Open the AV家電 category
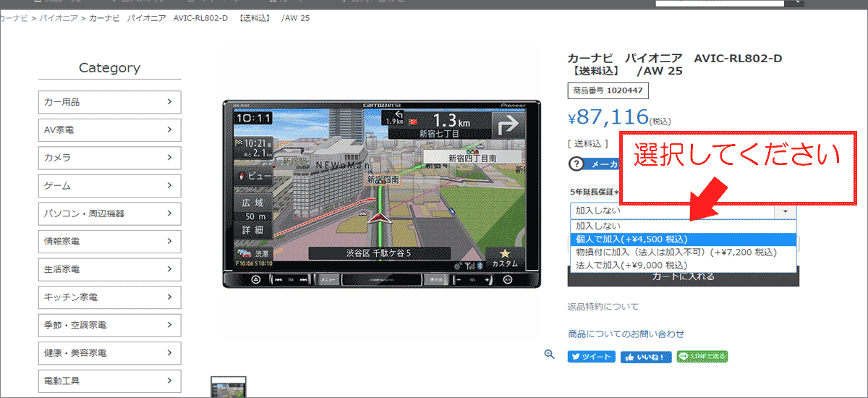The width and height of the screenshot is (868, 398). tap(109, 130)
